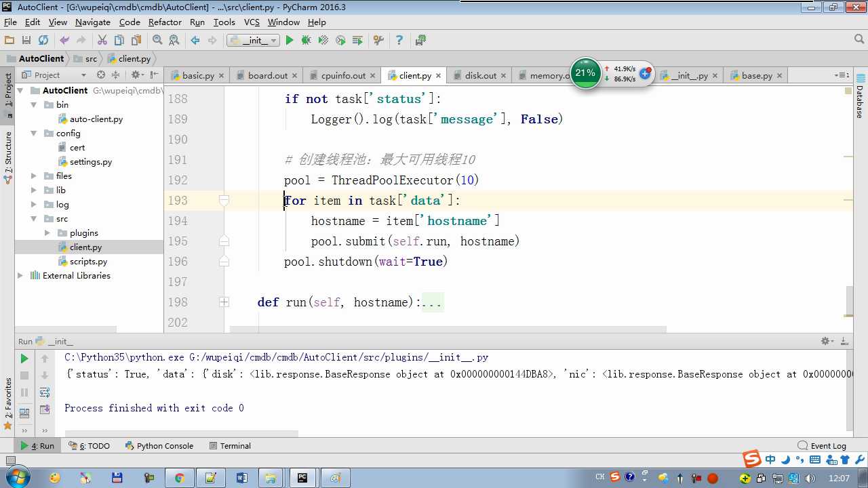This screenshot has width=868, height=488.
Task: Open Settings via wrench icon
Action: pyautogui.click(x=378, y=41)
